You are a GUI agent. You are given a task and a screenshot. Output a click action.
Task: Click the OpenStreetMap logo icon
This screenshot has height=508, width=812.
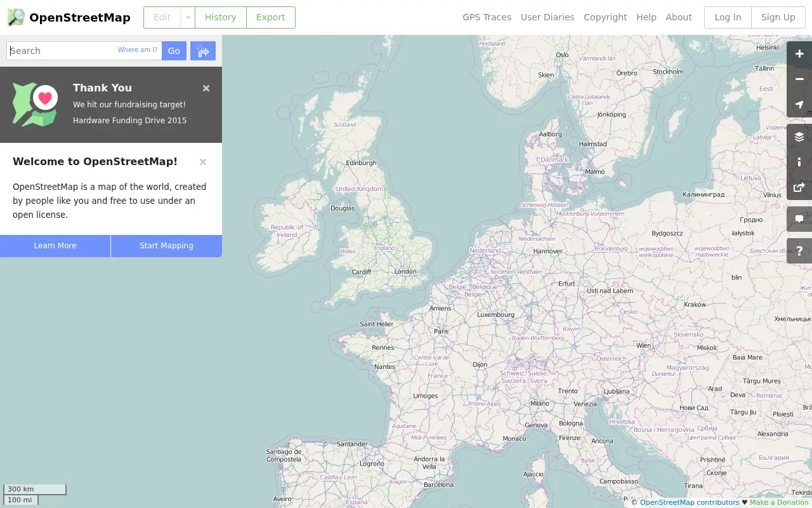point(16,17)
